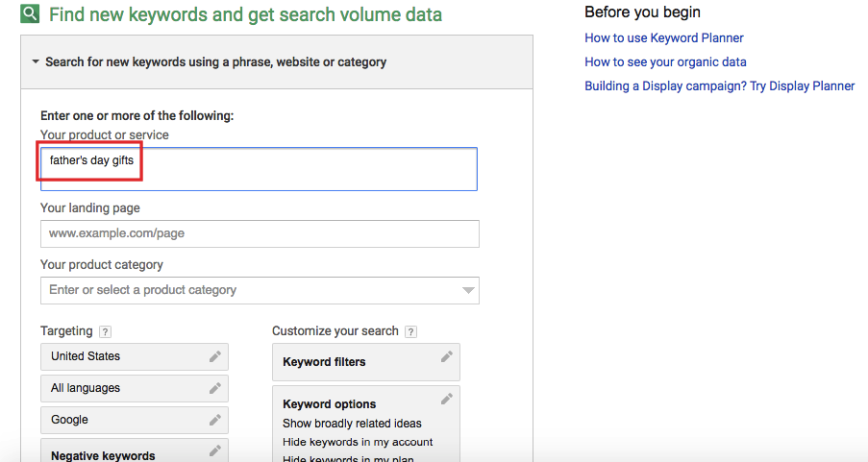Viewport: 868px width, 462px height.
Task: Click the Keyword options heading
Action: click(330, 404)
